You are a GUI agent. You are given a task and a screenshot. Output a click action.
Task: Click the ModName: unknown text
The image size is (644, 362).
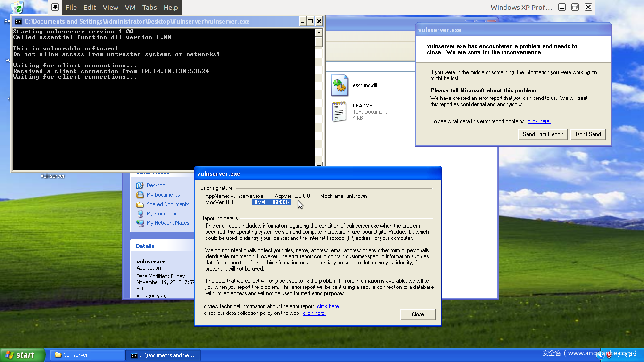click(x=343, y=196)
